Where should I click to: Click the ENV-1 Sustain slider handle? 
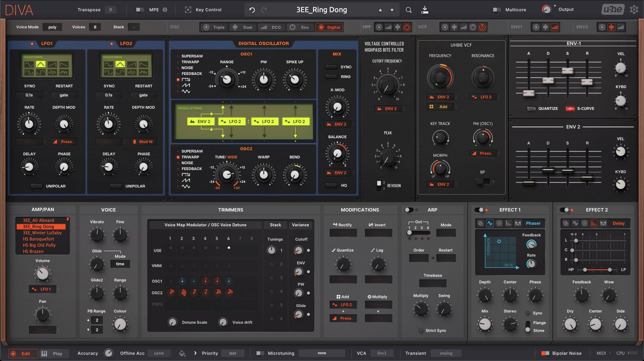pyautogui.click(x=567, y=71)
